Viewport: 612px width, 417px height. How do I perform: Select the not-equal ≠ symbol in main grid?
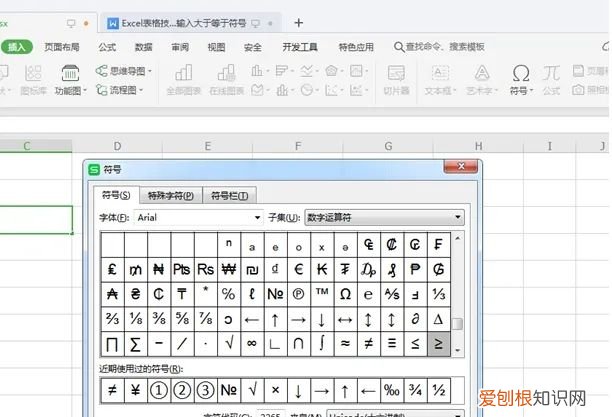(x=368, y=344)
